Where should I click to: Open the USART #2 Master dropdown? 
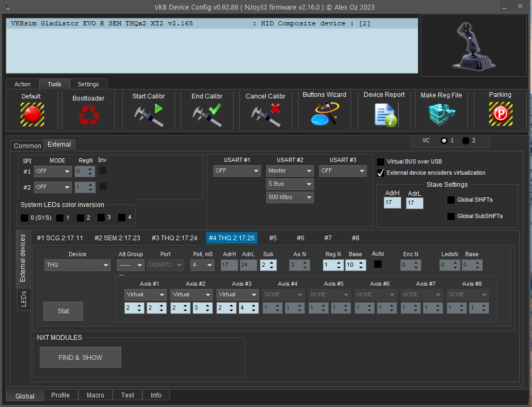pyautogui.click(x=290, y=171)
